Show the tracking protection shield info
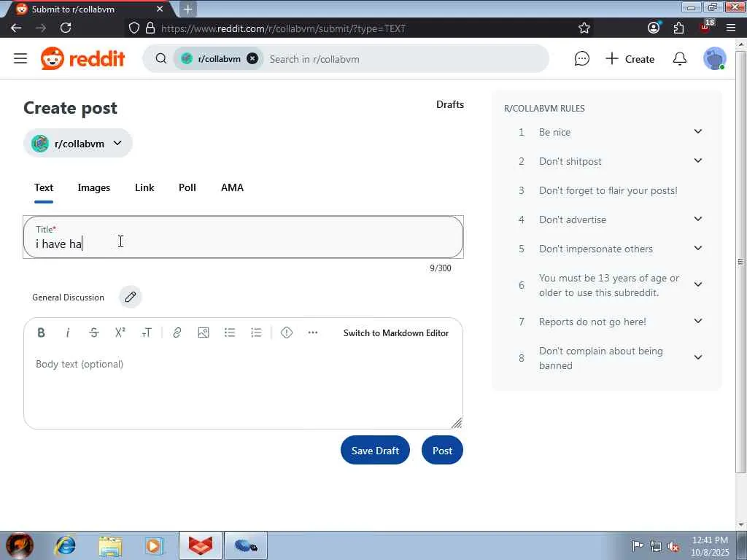The height and width of the screenshot is (560, 747). (x=134, y=28)
